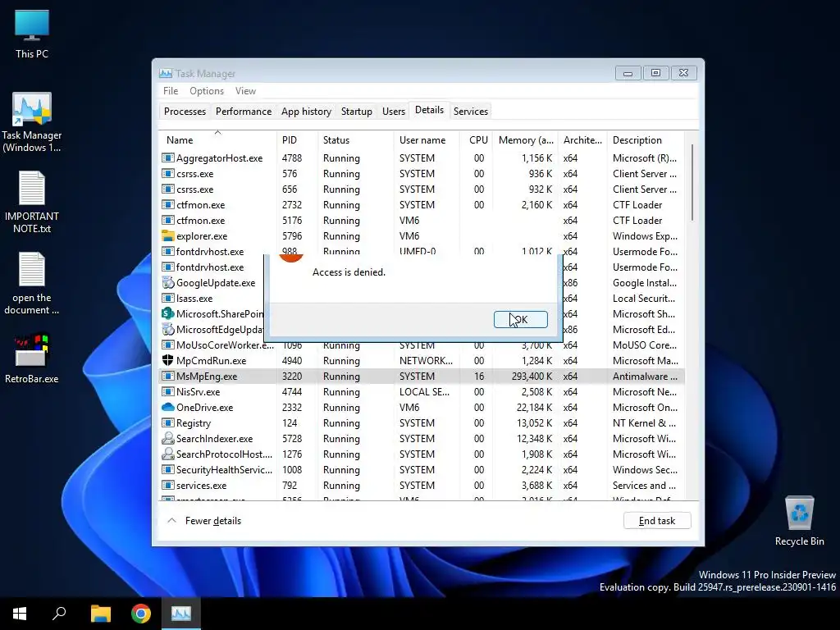
Task: Sort by User name column header
Action: 427,139
